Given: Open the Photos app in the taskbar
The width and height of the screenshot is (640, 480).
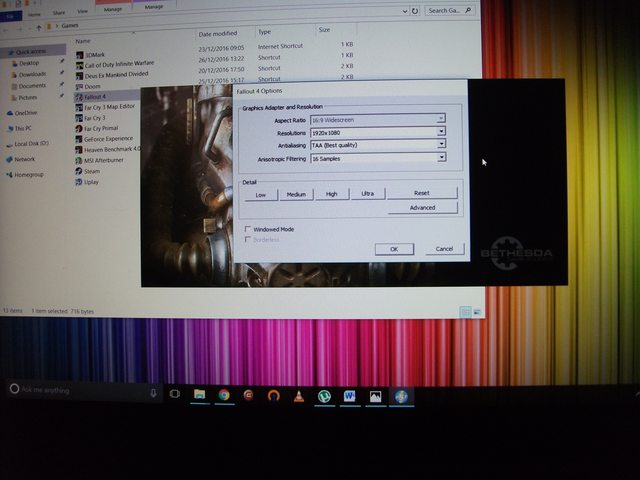Looking at the screenshot, I should pyautogui.click(x=375, y=396).
